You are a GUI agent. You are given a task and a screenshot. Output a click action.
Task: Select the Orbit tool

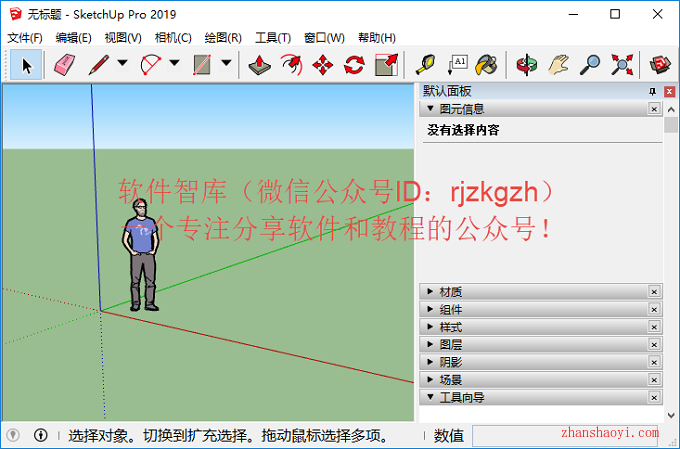[x=526, y=65]
